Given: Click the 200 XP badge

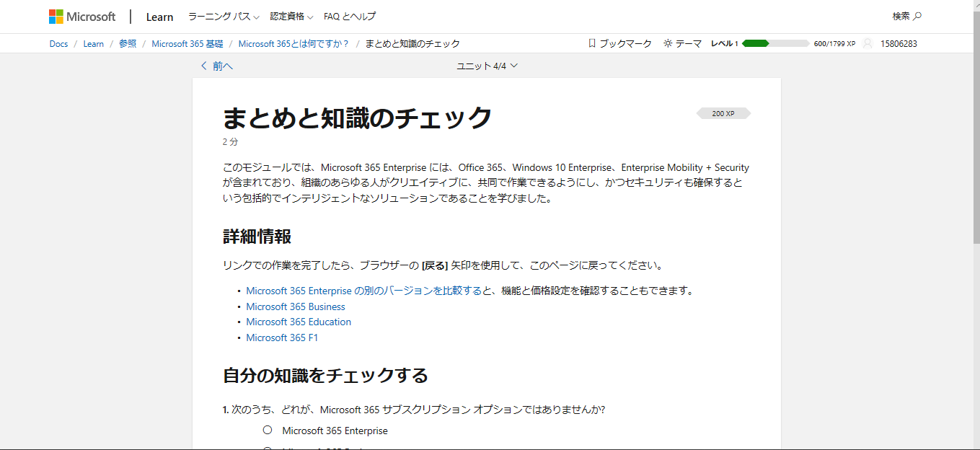Looking at the screenshot, I should [x=723, y=113].
